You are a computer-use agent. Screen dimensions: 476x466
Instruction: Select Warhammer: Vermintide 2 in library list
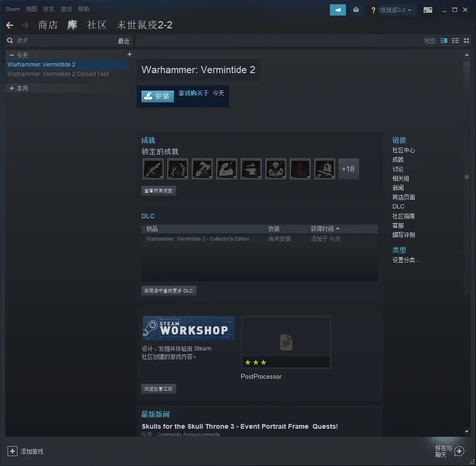65,65
